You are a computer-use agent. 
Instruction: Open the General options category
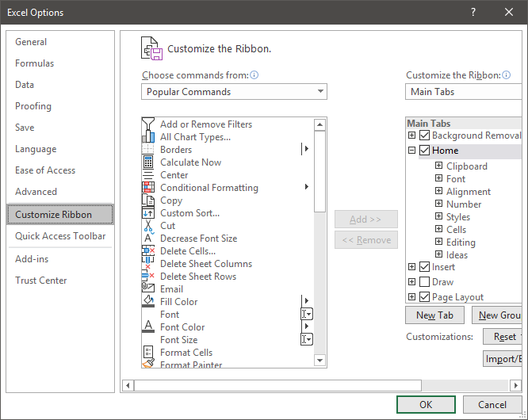[60, 42]
